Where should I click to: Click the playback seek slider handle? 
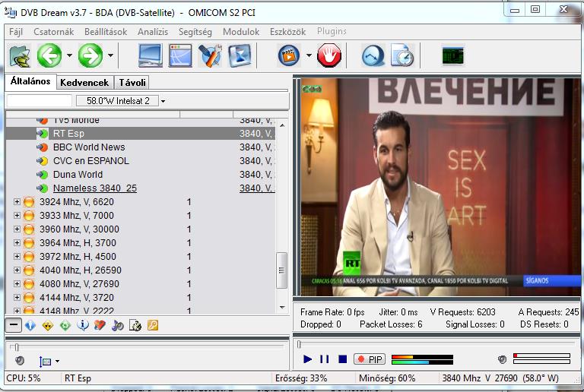point(299,345)
